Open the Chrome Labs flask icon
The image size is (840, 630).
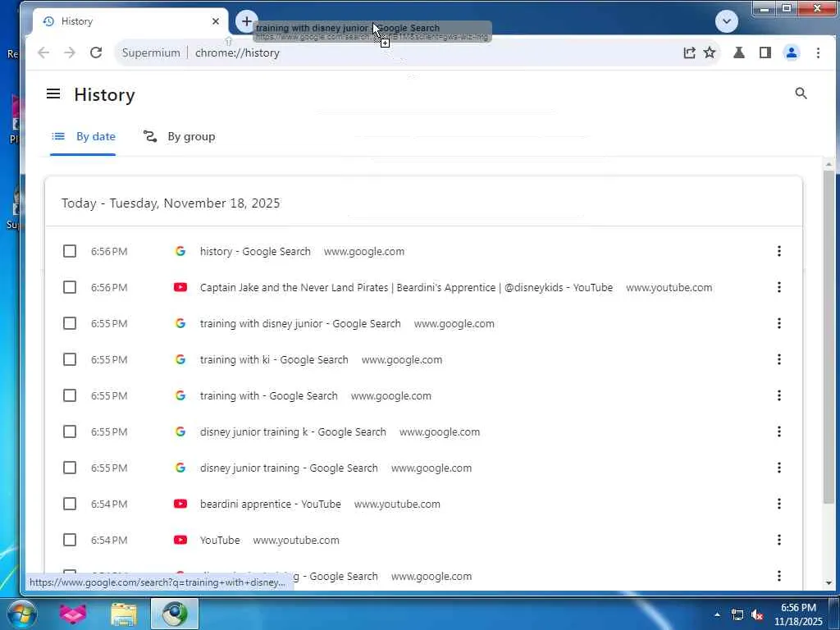click(739, 52)
